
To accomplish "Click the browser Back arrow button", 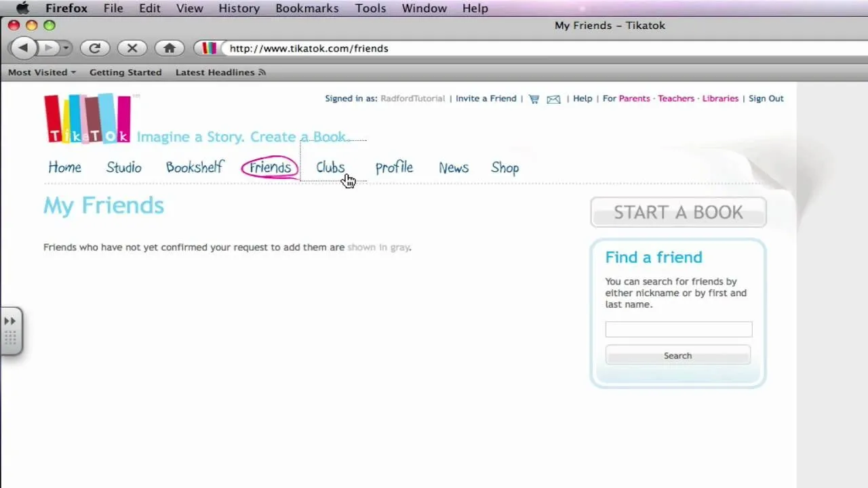I will tap(23, 47).
